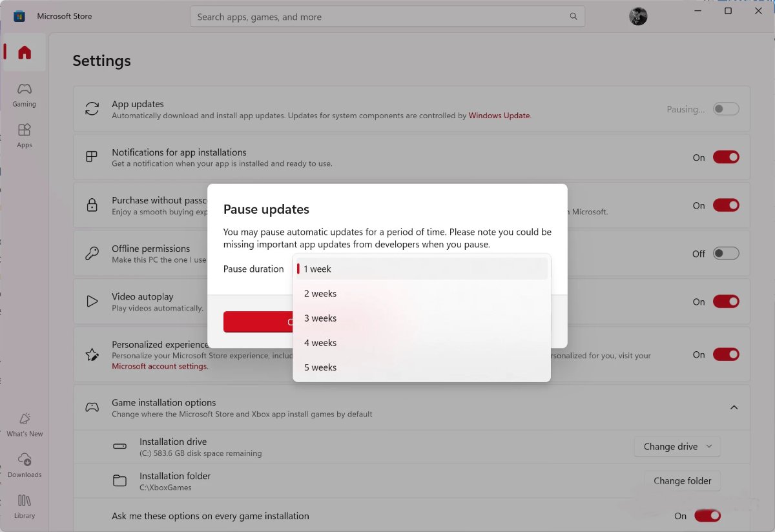
Task: Click the search magnifier icon
Action: [573, 17]
